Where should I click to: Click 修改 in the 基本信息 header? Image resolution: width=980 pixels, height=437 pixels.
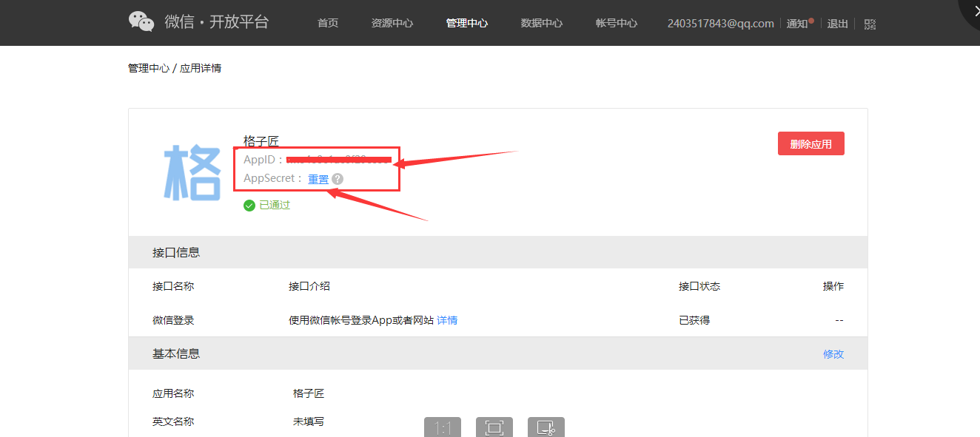click(833, 354)
